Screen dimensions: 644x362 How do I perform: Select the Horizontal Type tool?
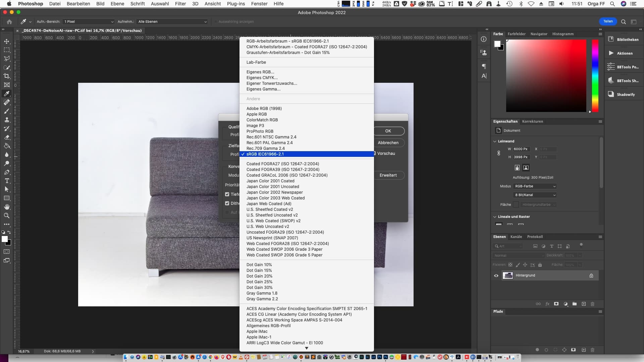tap(7, 181)
